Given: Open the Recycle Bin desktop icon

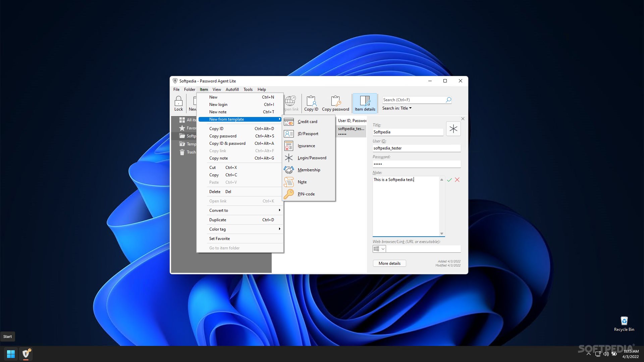Looking at the screenshot, I should (x=624, y=324).
